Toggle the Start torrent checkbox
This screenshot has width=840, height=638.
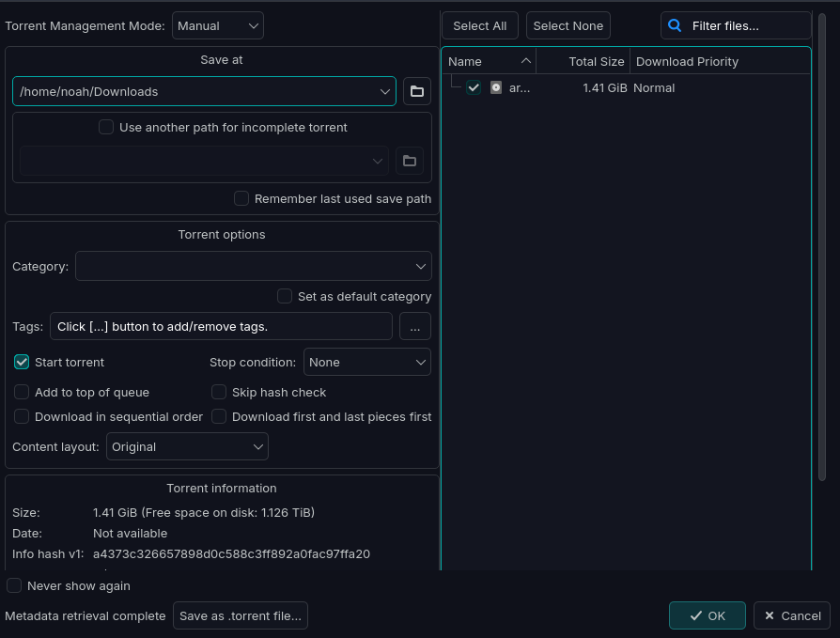click(x=22, y=362)
